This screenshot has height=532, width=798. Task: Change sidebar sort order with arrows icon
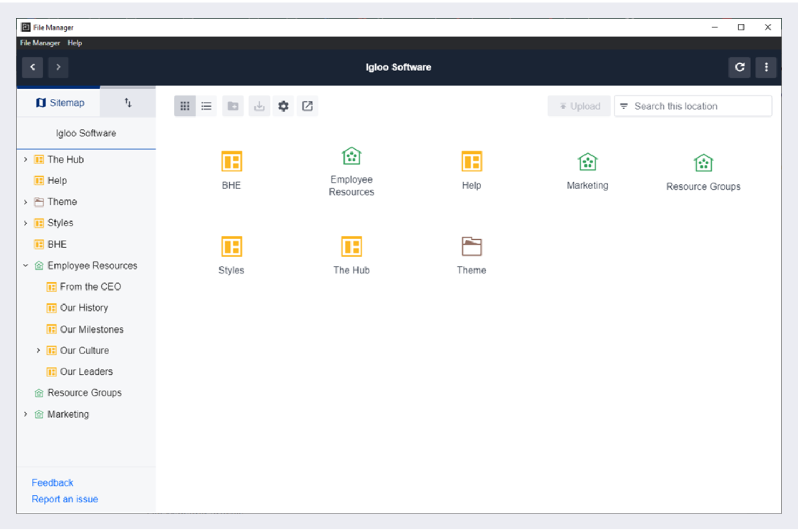[x=128, y=102]
